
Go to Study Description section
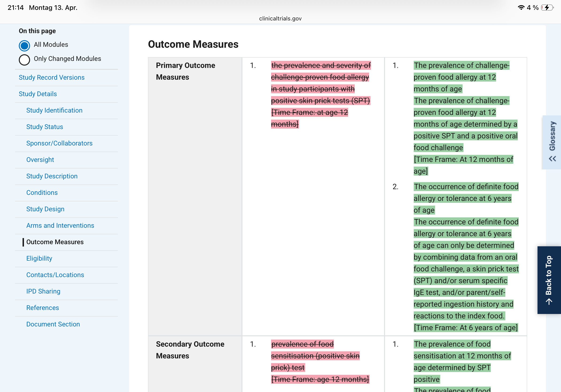coord(52,176)
